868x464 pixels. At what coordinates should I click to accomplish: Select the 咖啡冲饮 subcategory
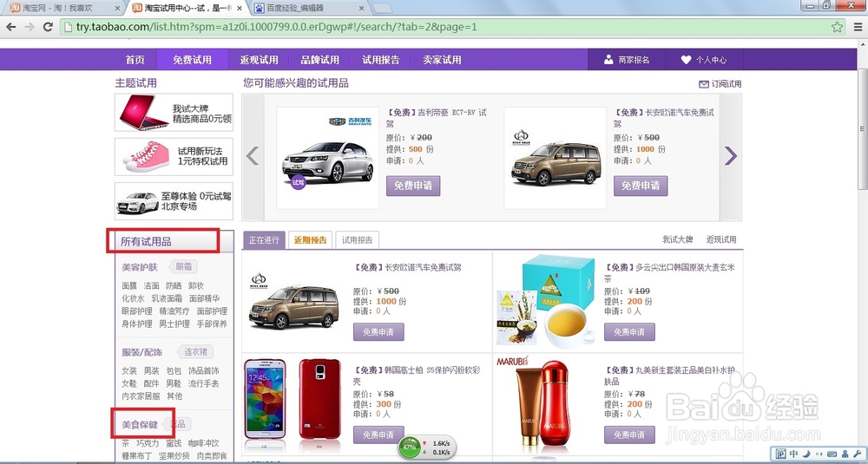[x=204, y=443]
